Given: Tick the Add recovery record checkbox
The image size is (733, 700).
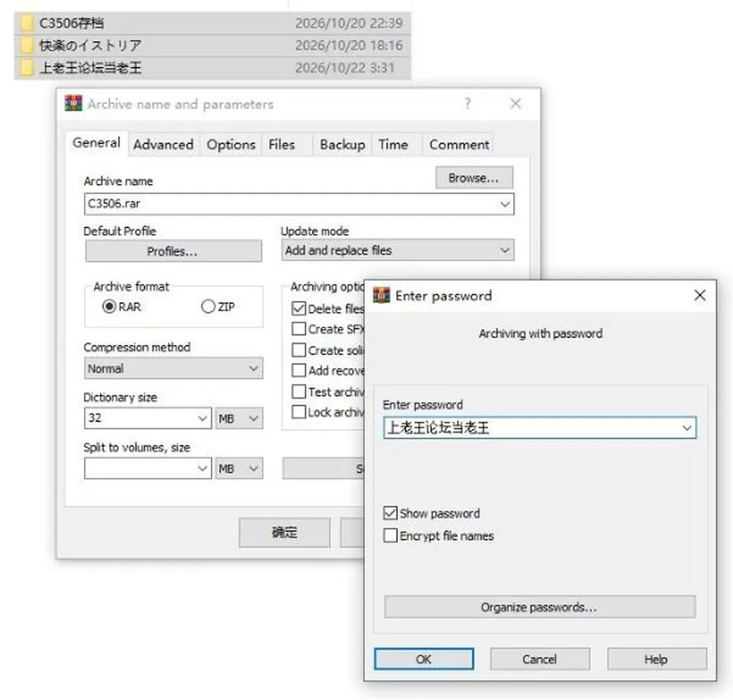Looking at the screenshot, I should (x=299, y=370).
